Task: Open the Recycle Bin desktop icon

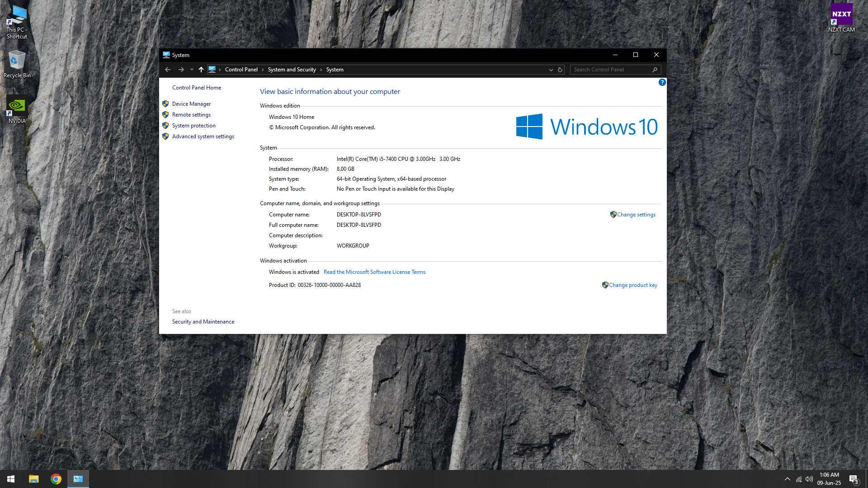Action: click(17, 64)
